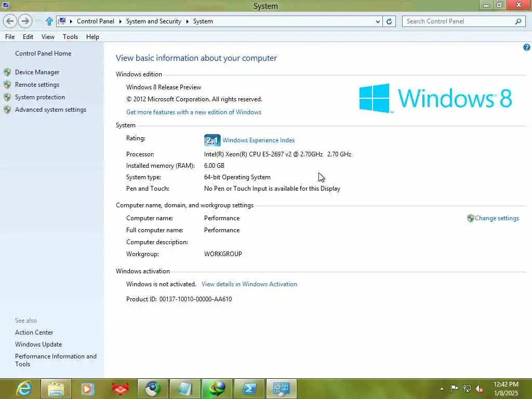Expand the chevron after Control Panel breadcrumb
This screenshot has height=399, width=532.
[120, 21]
